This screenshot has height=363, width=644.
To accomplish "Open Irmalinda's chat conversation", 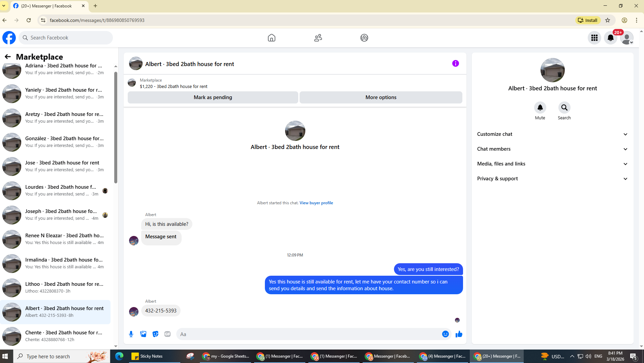I will [55, 263].
